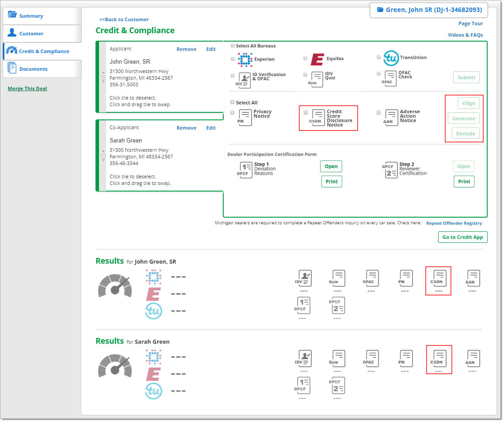
Task: Edit the Applicant John Green
Action: point(211,49)
